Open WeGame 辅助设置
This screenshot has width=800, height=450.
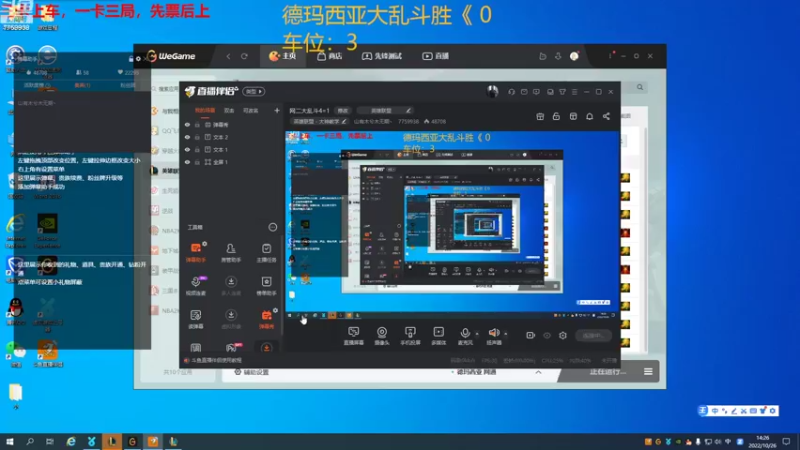click(252, 372)
